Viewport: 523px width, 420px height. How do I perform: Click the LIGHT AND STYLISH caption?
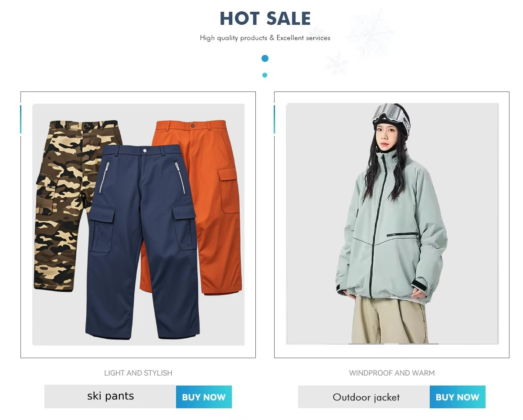click(x=138, y=373)
